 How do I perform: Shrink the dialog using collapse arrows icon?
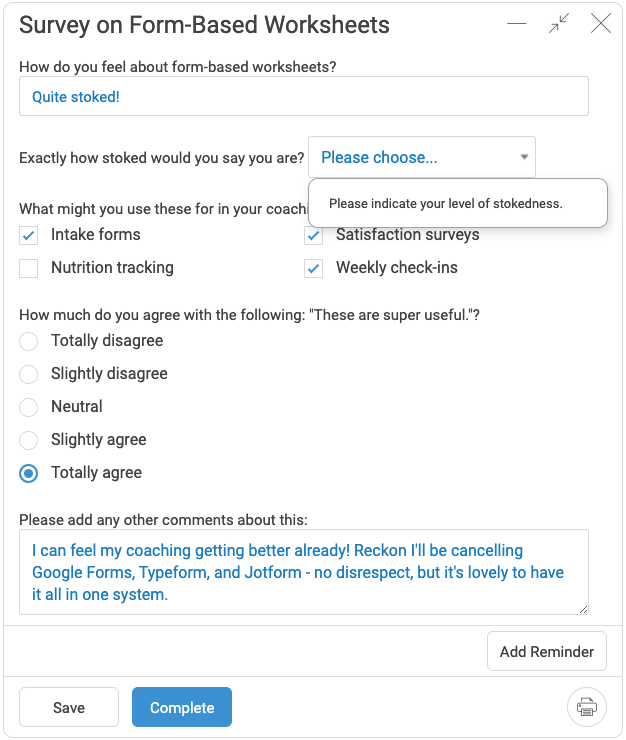(x=558, y=23)
